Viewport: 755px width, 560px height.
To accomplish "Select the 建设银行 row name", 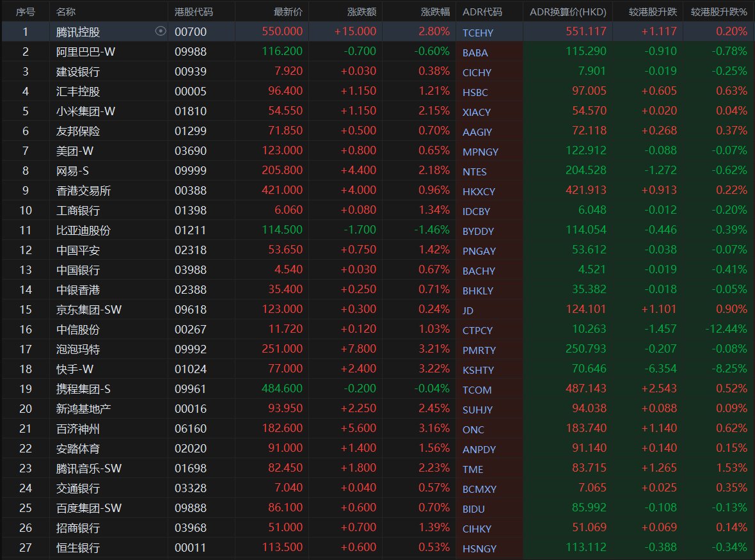I will coord(78,72).
